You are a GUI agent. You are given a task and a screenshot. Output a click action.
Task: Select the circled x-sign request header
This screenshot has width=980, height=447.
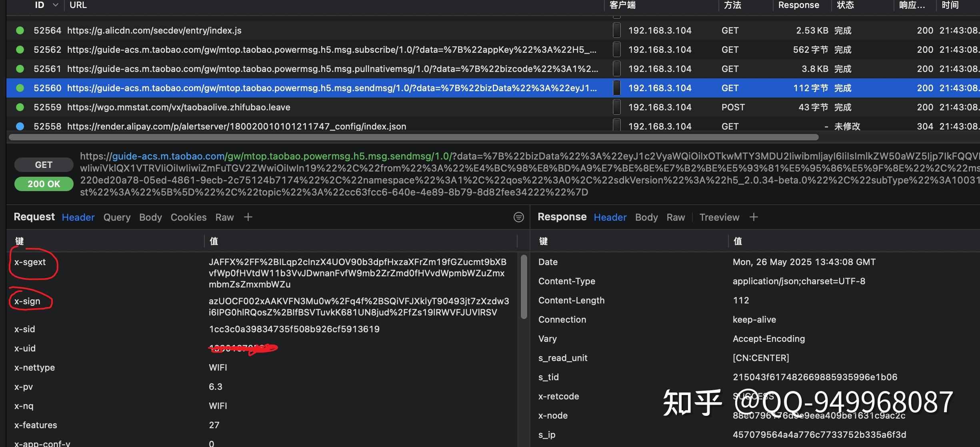[x=28, y=301]
